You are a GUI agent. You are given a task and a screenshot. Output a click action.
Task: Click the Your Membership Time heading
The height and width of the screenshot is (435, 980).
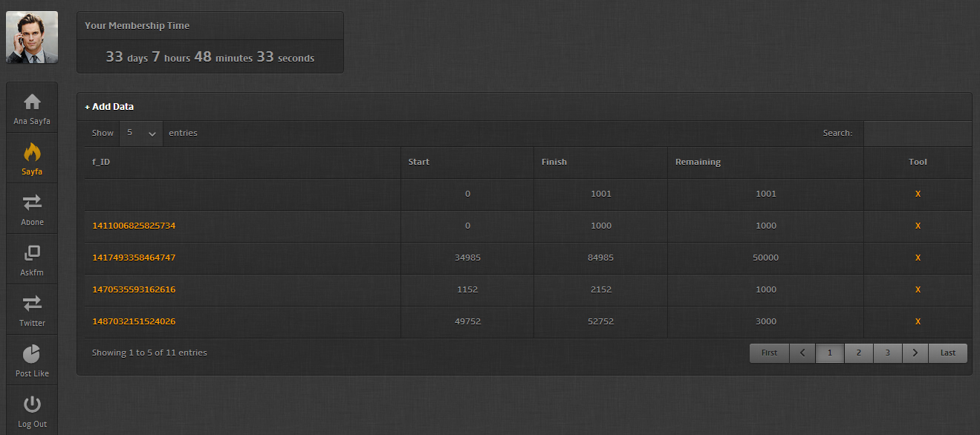[137, 25]
